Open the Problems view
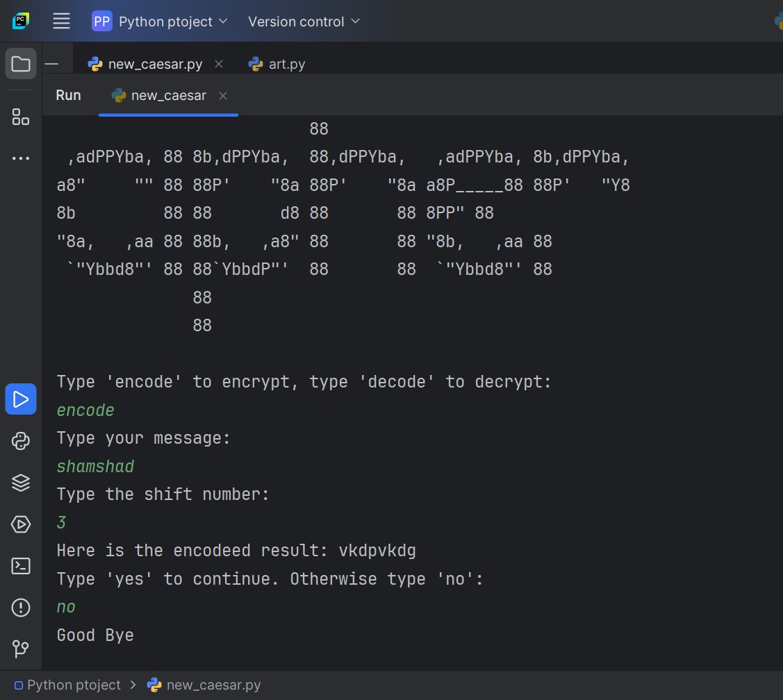Screen dimensions: 783x700 [20, 608]
